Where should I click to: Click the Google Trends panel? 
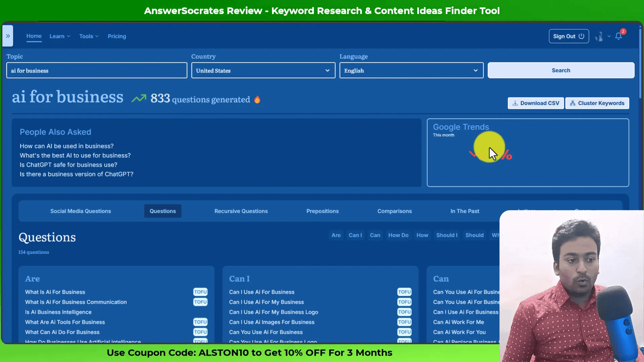coord(528,153)
